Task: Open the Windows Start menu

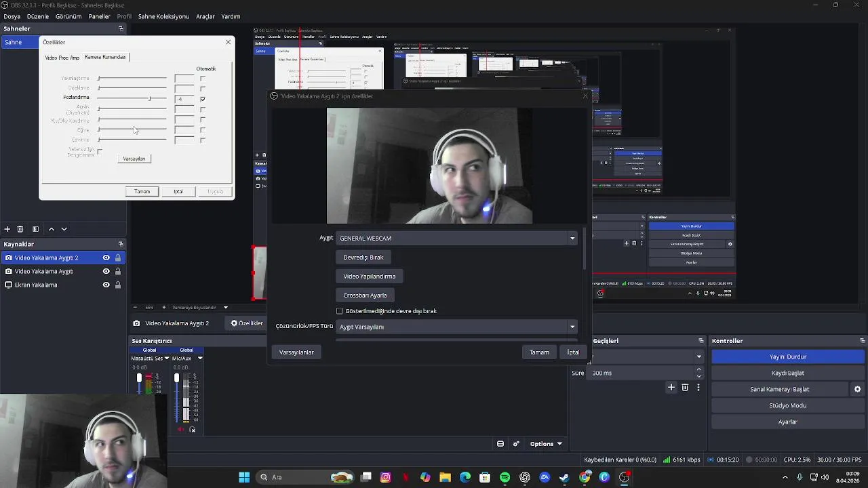Action: tap(244, 477)
